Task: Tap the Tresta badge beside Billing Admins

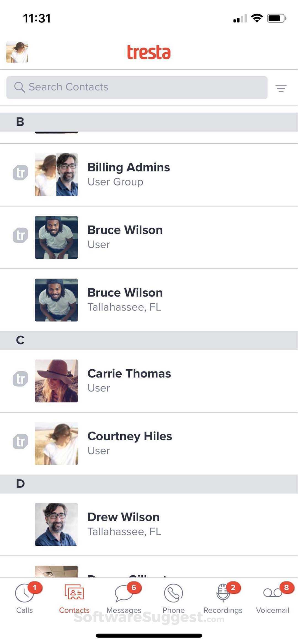Action: tap(20, 173)
